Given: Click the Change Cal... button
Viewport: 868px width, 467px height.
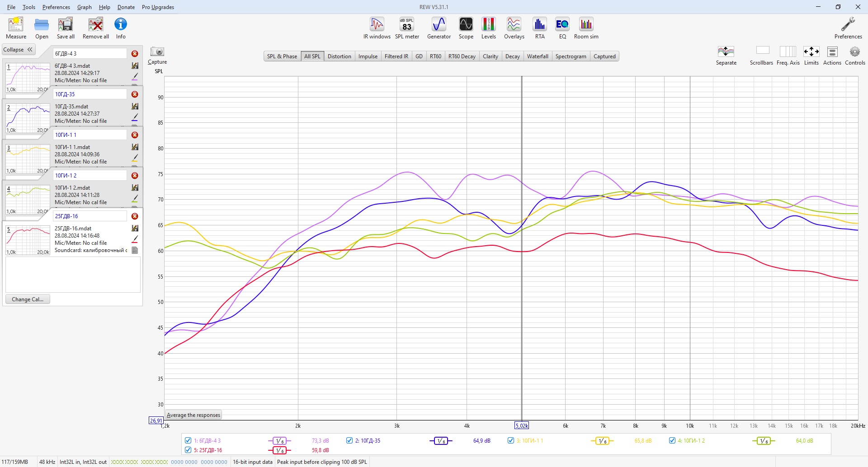Looking at the screenshot, I should point(28,299).
